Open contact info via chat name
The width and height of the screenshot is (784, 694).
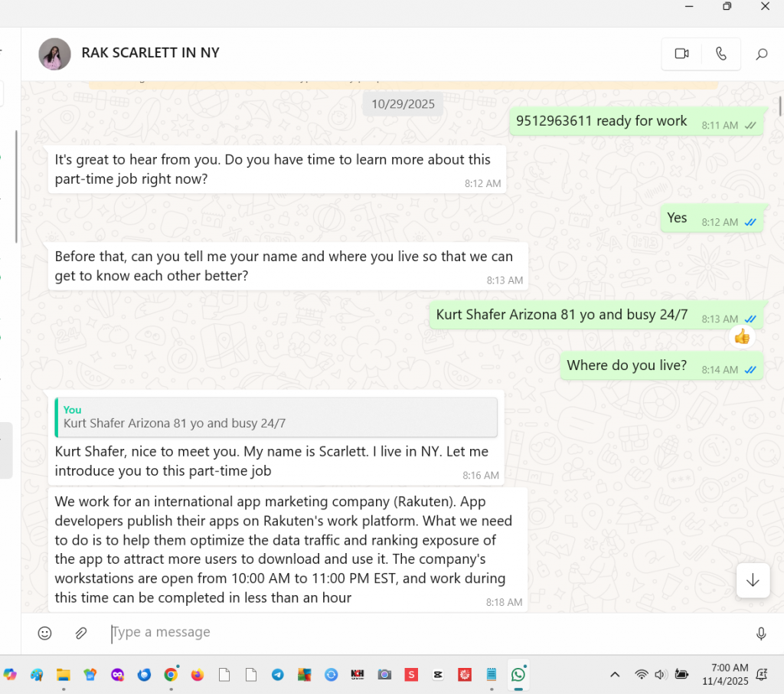coord(151,53)
